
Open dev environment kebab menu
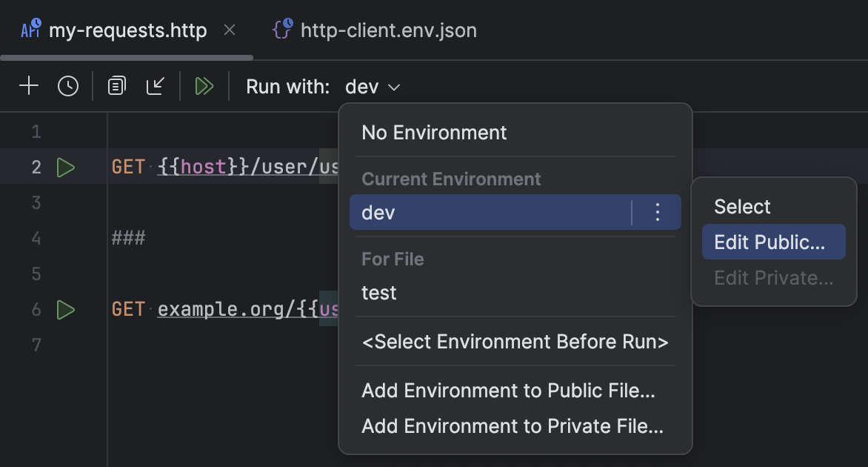click(x=657, y=211)
